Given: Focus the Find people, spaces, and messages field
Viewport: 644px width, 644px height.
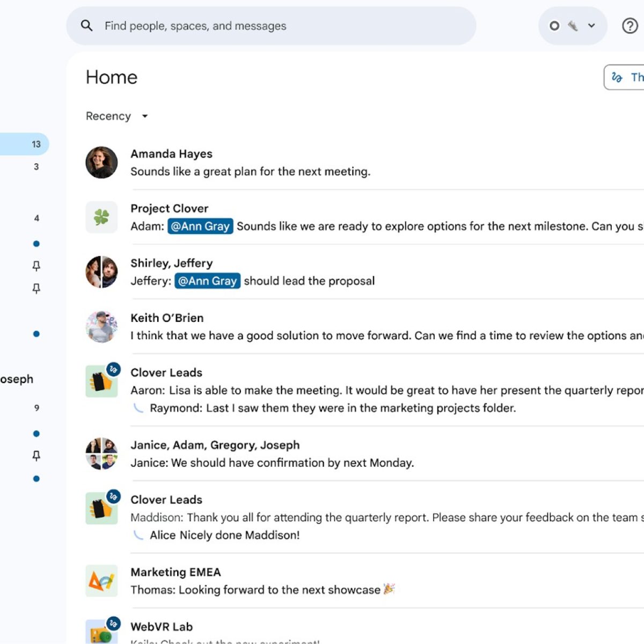Looking at the screenshot, I should pyautogui.click(x=268, y=26).
